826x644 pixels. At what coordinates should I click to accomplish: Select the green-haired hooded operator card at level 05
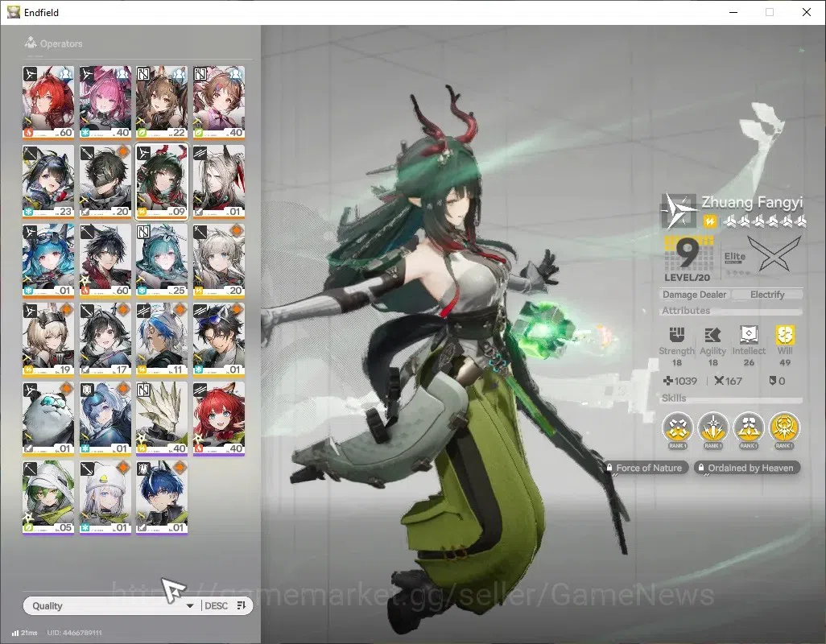tap(48, 497)
